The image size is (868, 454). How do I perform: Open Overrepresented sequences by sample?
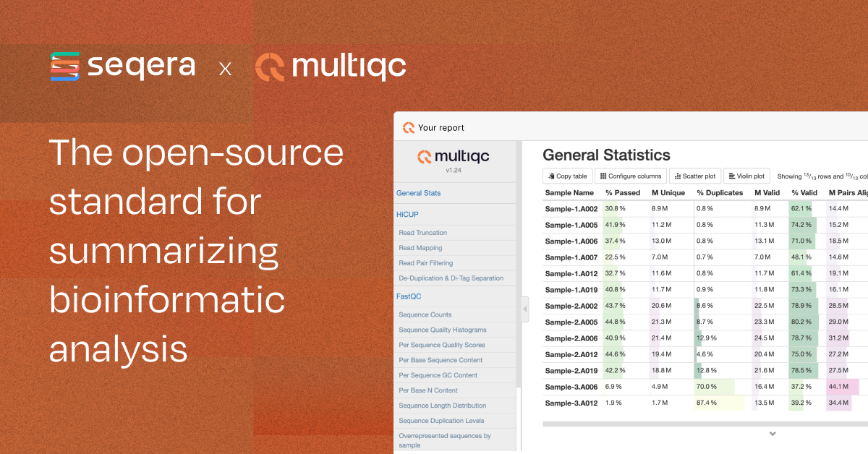445,440
